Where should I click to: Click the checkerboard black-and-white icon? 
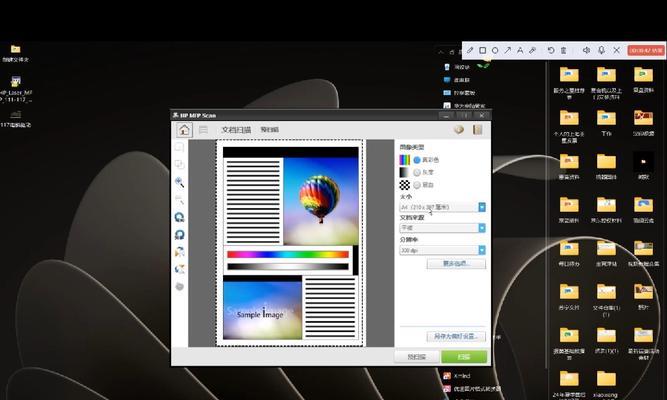pyautogui.click(x=405, y=185)
